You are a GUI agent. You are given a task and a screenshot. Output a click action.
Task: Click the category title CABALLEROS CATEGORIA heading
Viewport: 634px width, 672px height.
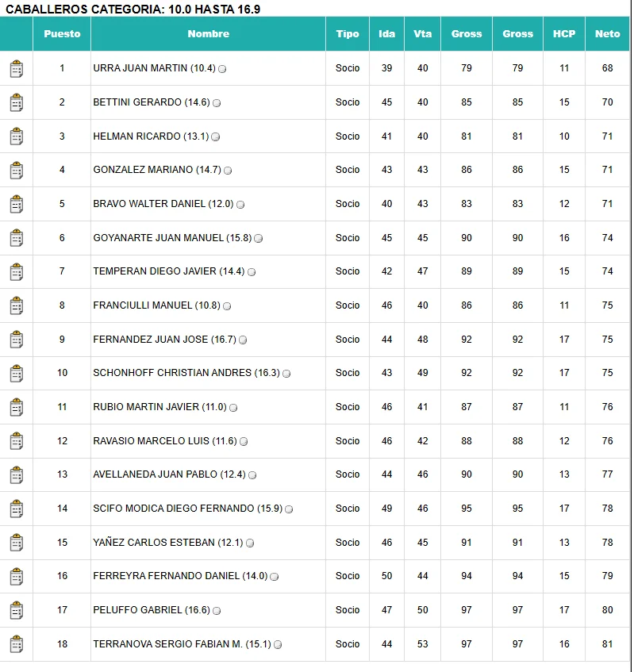(133, 9)
